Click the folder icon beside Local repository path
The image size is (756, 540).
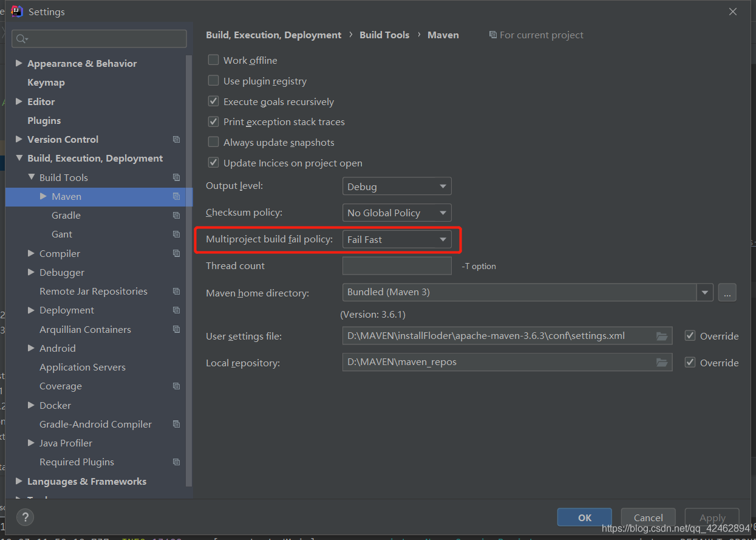pos(662,363)
